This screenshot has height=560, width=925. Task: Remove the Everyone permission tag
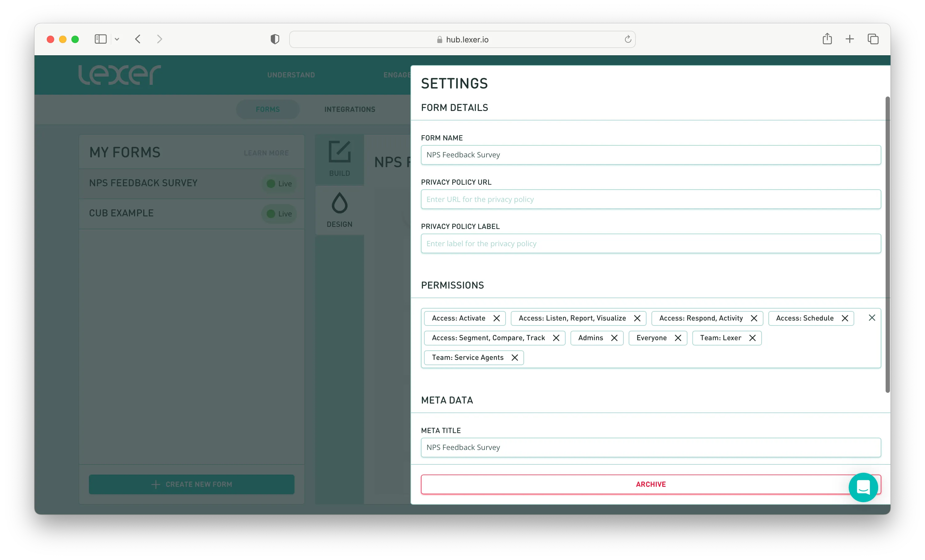coord(678,338)
